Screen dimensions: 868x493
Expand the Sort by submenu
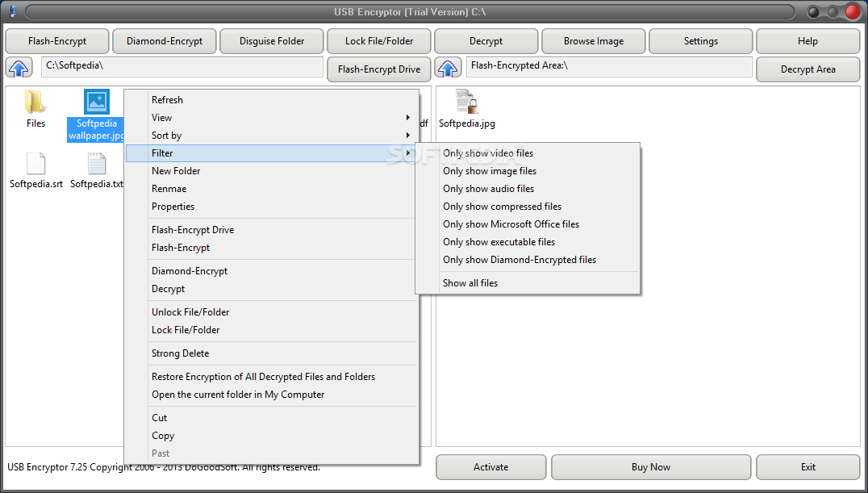point(271,136)
